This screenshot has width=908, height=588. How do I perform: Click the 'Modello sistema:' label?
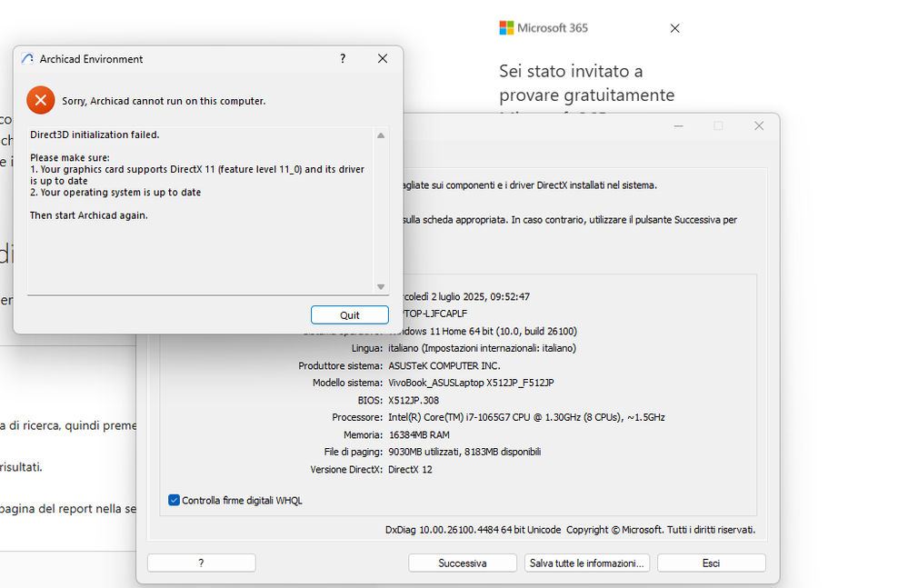(347, 383)
